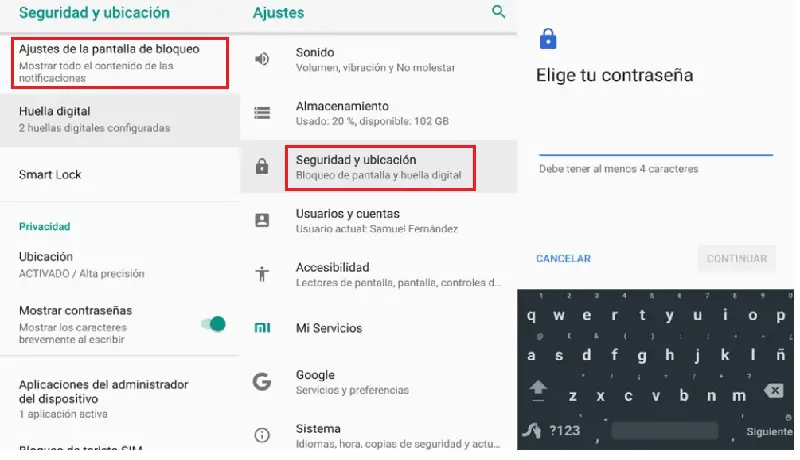This screenshot has height=460, width=800.
Task: Tap the shift arrow key on the keyboard
Action: coord(538,391)
